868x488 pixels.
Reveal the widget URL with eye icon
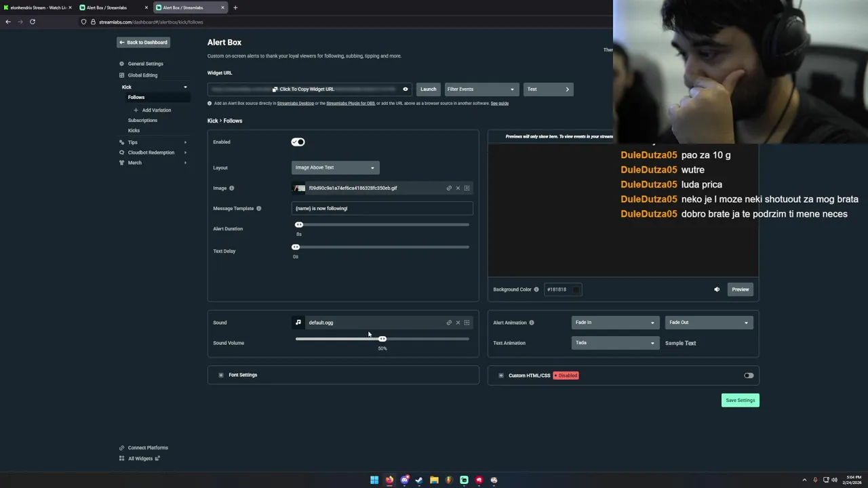(406, 89)
